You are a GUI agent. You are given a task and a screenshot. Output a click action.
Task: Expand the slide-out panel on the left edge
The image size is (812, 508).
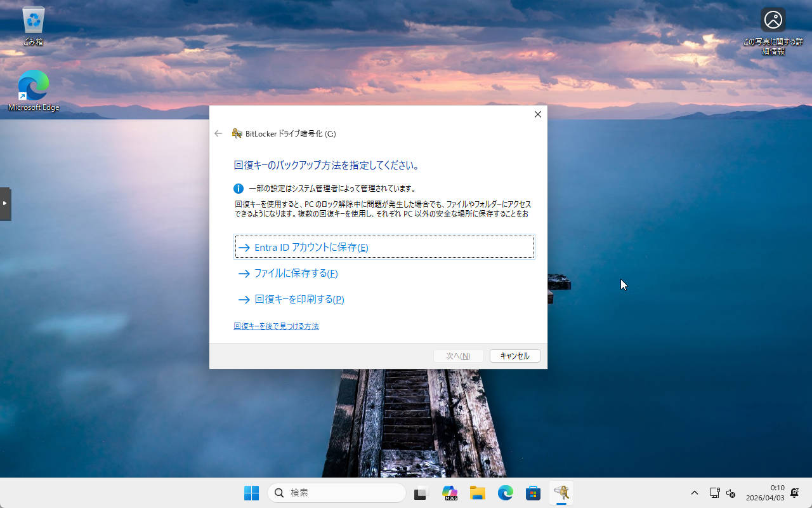coord(6,203)
